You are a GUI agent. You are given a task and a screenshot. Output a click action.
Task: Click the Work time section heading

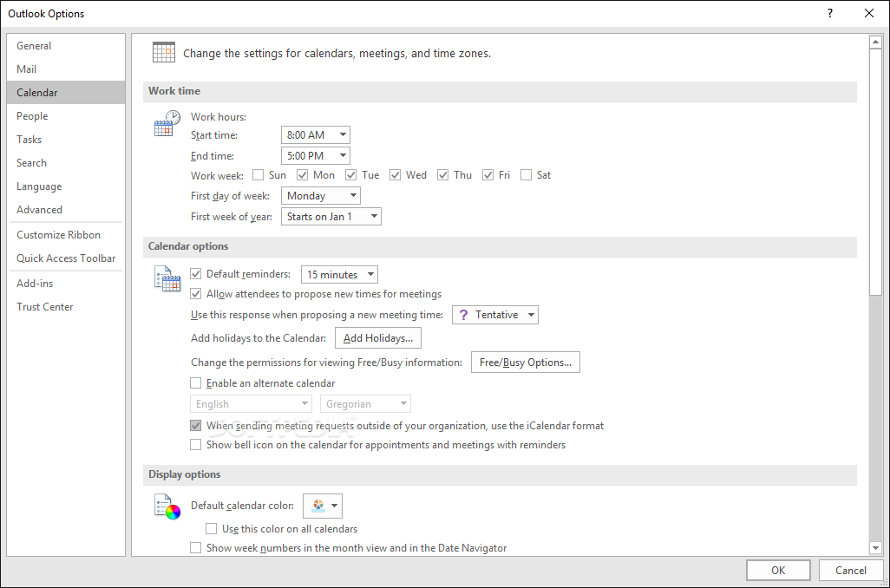click(x=174, y=91)
